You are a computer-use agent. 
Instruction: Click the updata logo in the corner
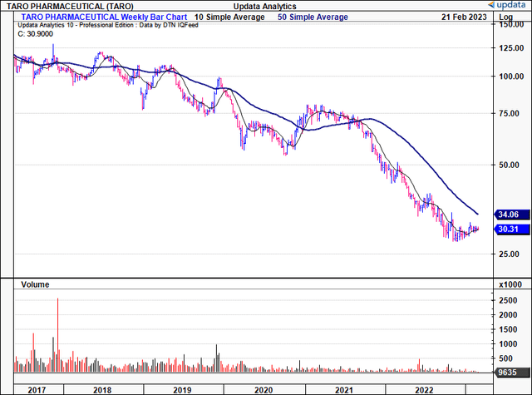[x=509, y=5]
